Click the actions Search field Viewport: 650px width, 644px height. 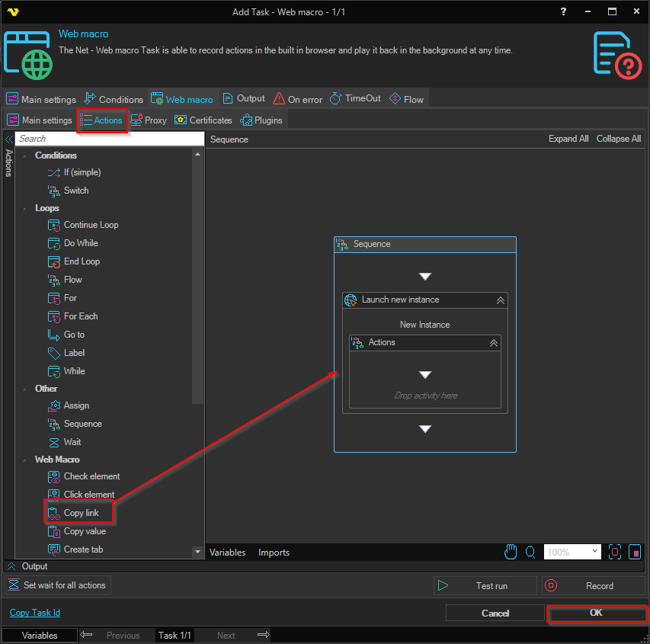coord(110,139)
